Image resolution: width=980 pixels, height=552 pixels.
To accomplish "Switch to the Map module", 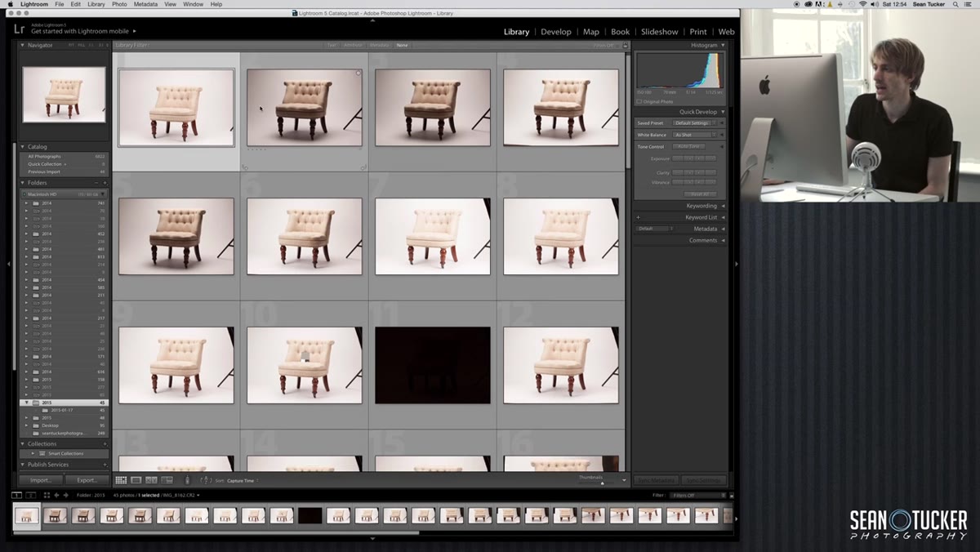I will pos(591,32).
